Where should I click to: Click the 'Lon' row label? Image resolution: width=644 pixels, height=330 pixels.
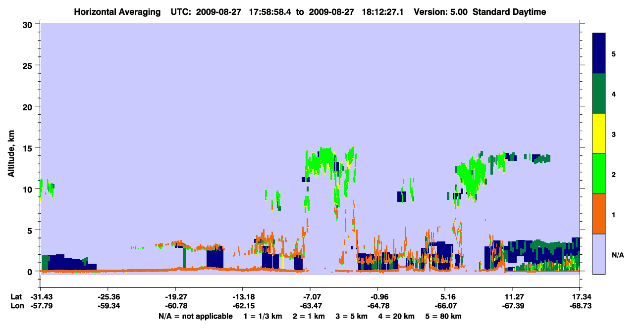point(17,306)
